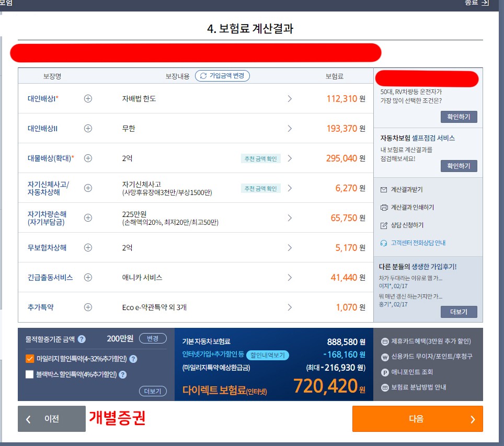The image size is (504, 446).
Task: Click printer icon for 계산결과 인쇄하기
Action: point(384,208)
